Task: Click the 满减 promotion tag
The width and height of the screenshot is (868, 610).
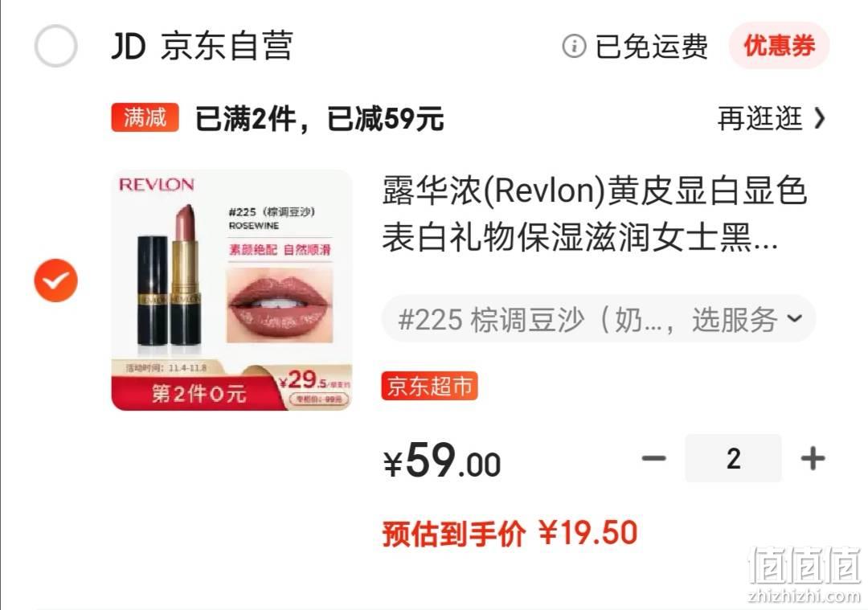Action: coord(145,117)
